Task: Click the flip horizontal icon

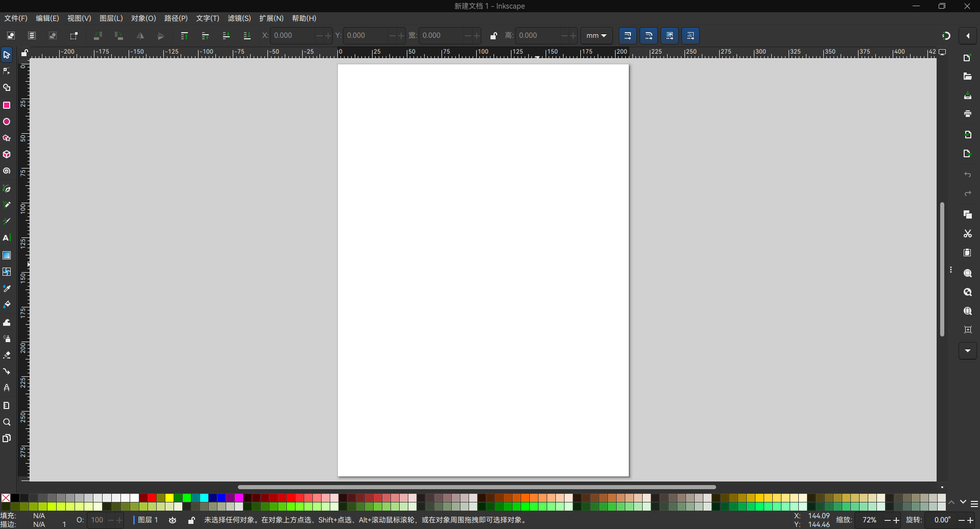Action: pos(140,36)
